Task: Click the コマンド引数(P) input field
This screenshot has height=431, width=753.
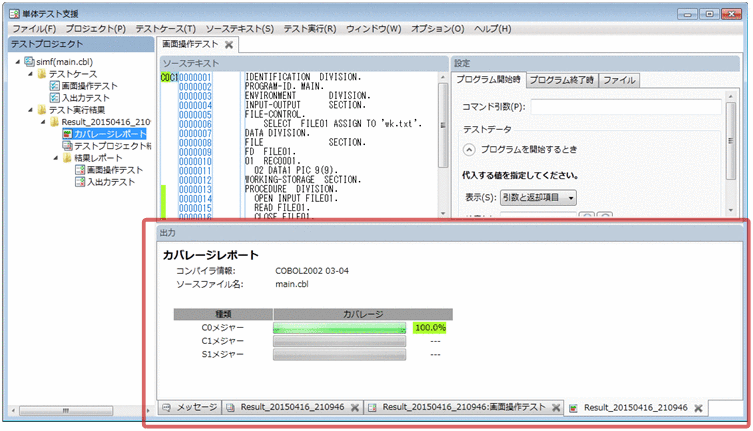Action: coord(626,107)
